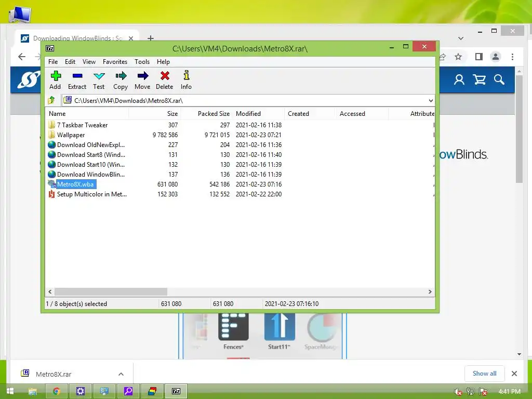Go up one folder level icon
The width and height of the screenshot is (532, 399).
52,100
